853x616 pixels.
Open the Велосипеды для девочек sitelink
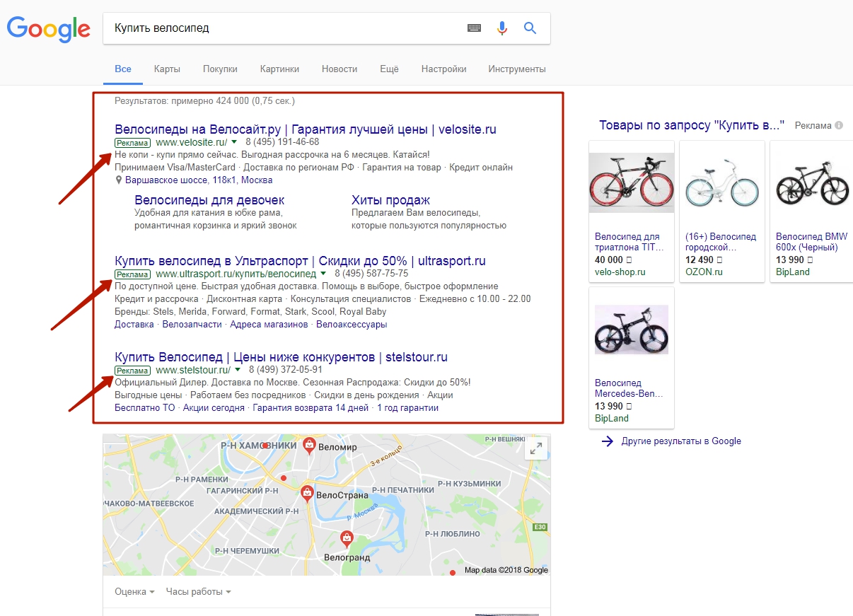pyautogui.click(x=209, y=200)
